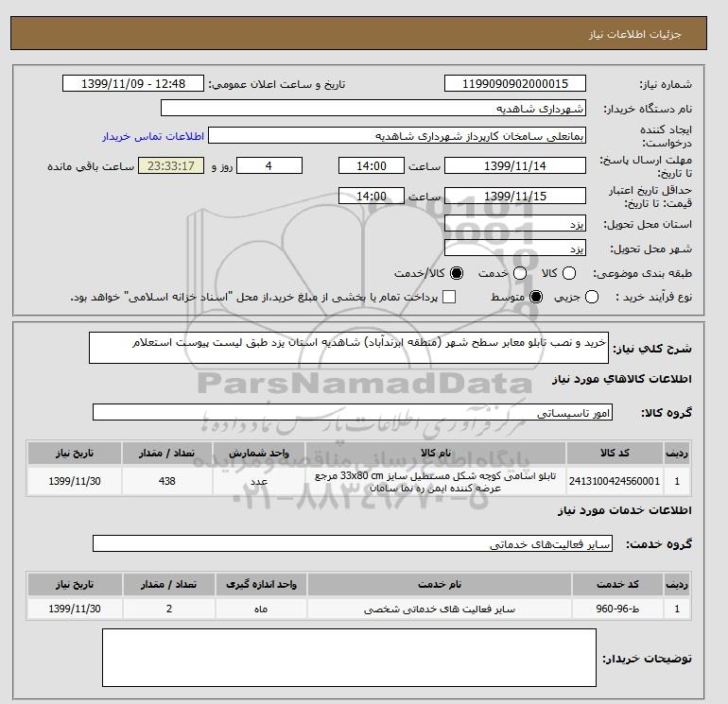Viewport: 728px width, 704px height.
Task: Click the delivery province field استان محل تحویل
Action: pyautogui.click(x=515, y=224)
